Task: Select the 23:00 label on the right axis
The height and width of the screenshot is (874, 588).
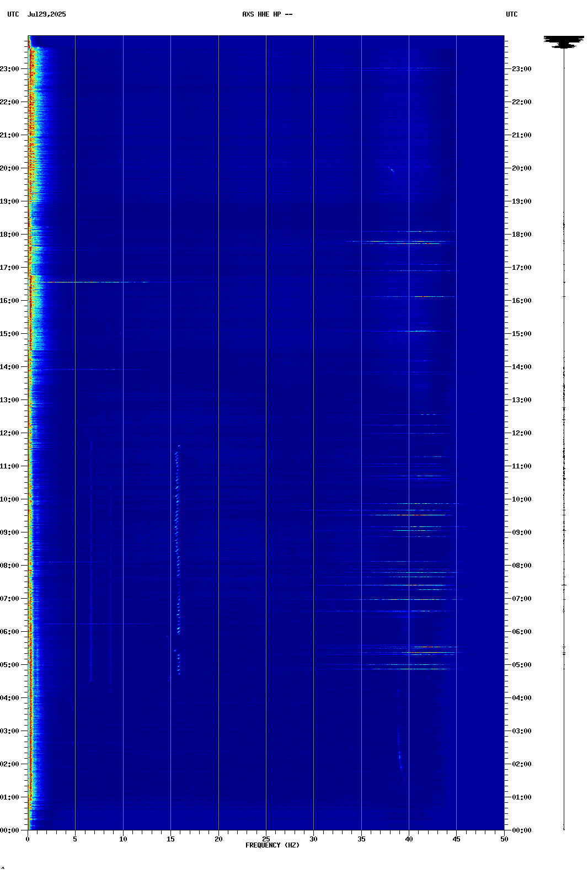Action: [521, 69]
